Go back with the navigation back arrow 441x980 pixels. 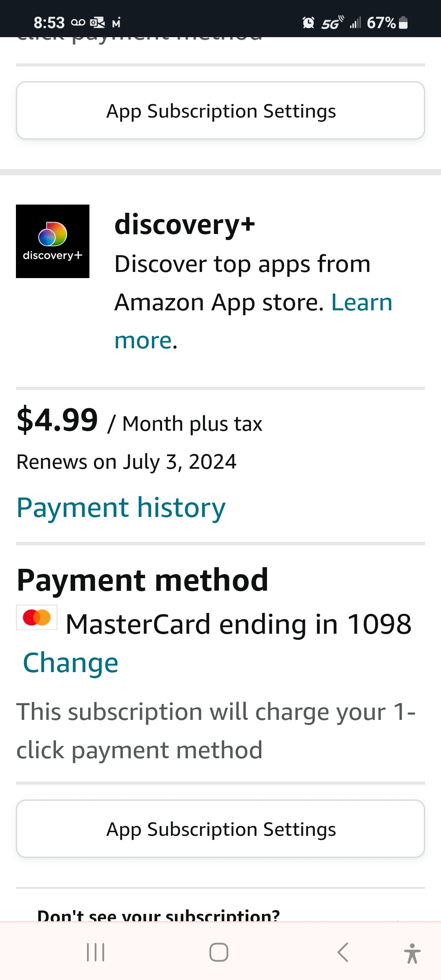[343, 952]
